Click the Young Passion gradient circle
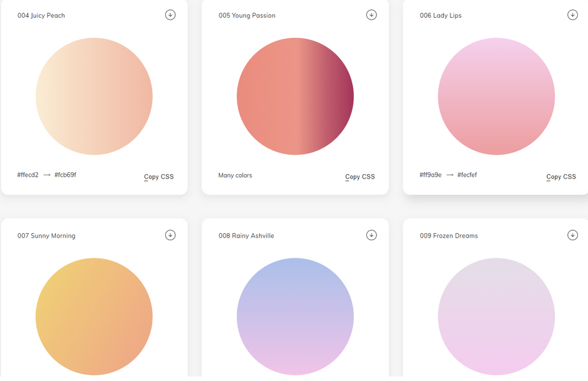The width and height of the screenshot is (588, 381). click(x=295, y=96)
